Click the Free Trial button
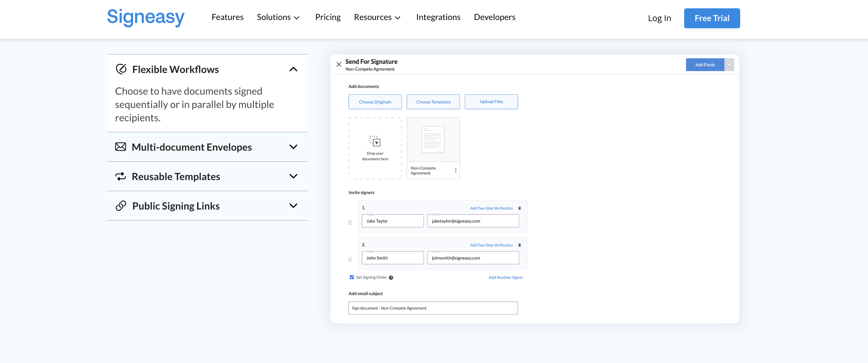 (712, 18)
